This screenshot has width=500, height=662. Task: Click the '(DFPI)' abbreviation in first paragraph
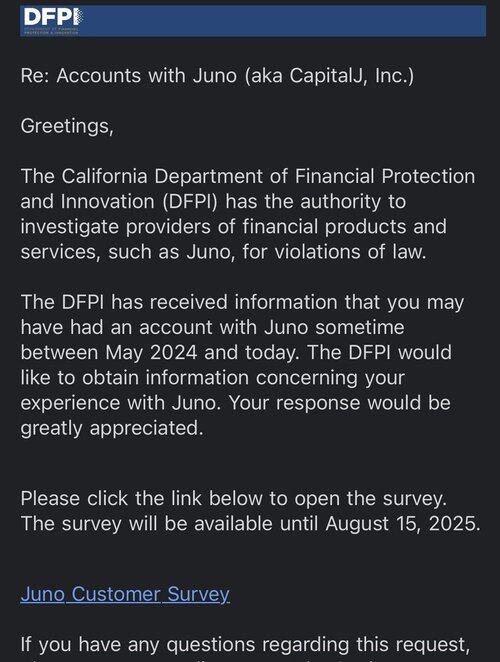click(x=190, y=202)
